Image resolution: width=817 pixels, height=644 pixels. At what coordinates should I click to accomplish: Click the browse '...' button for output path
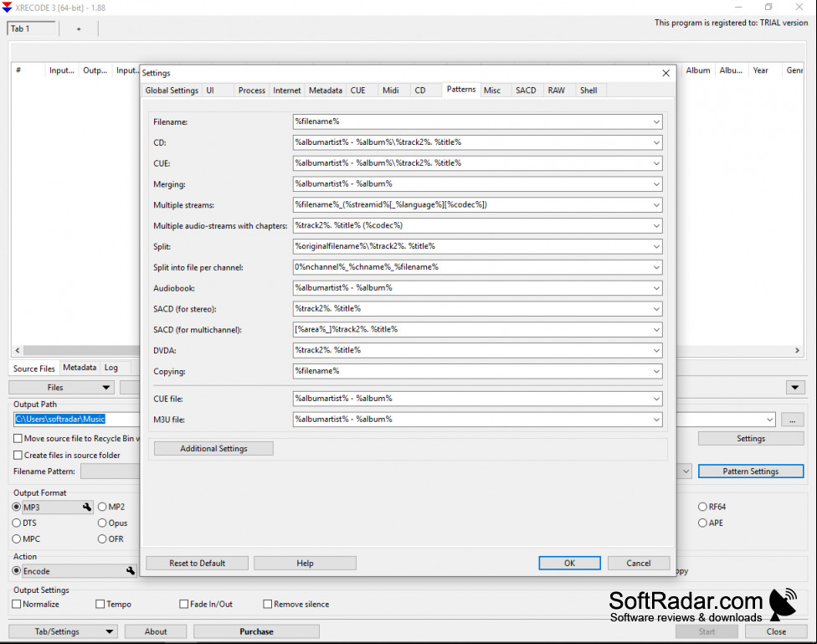[x=792, y=420]
